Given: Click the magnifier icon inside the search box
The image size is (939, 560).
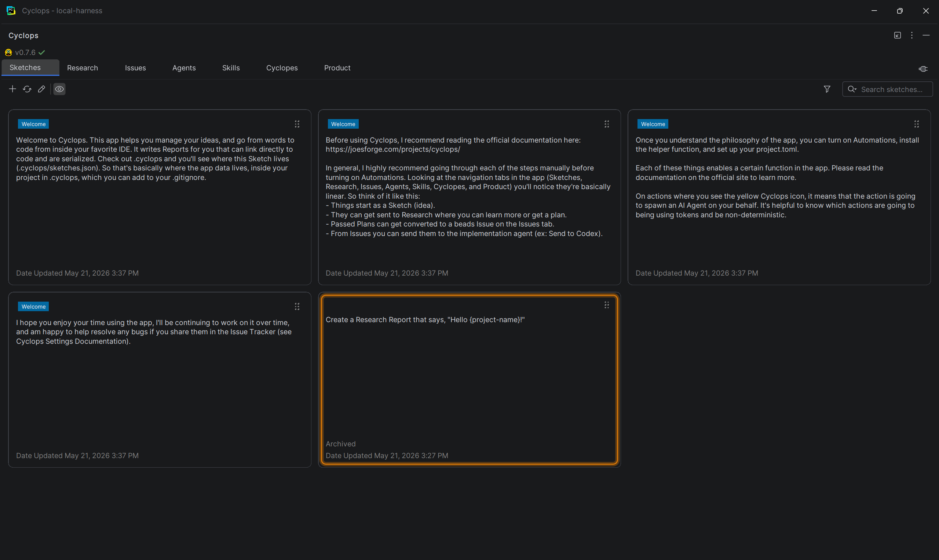Looking at the screenshot, I should pos(852,89).
